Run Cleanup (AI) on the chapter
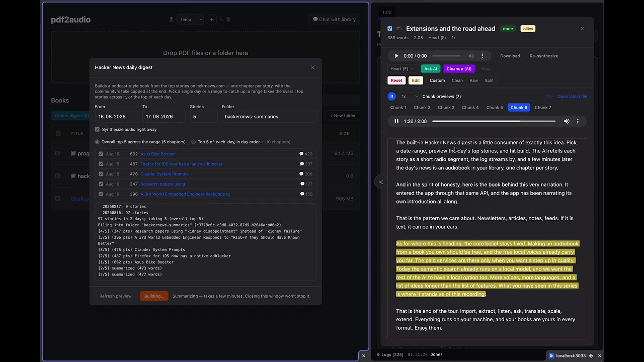This screenshot has width=644, height=362. pyautogui.click(x=459, y=69)
